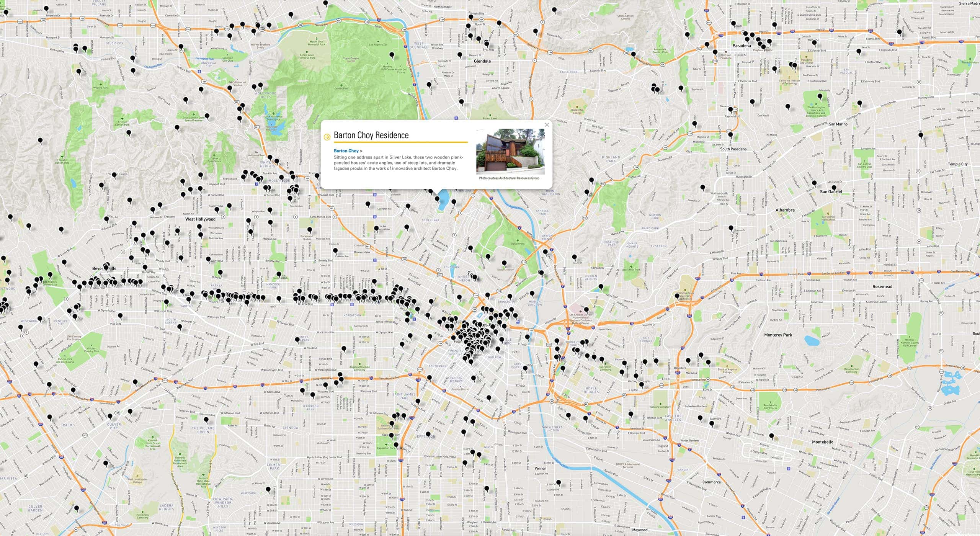Select the pin in Palms on Military Ave

(x=49, y=417)
